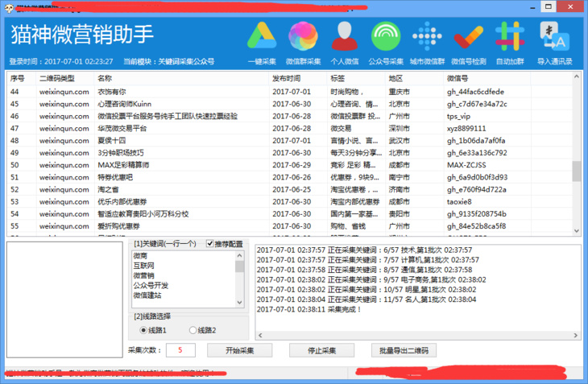
Task: Select the 微商 keyword line
Action: click(140, 255)
